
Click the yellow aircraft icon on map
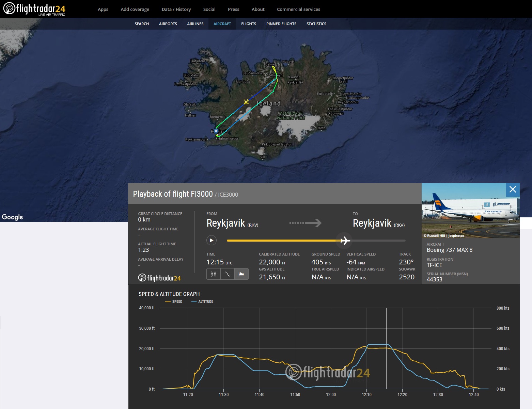tap(246, 102)
